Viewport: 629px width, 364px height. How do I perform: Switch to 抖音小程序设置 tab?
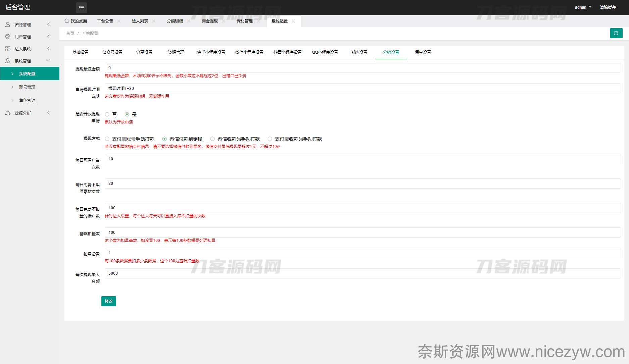[288, 52]
